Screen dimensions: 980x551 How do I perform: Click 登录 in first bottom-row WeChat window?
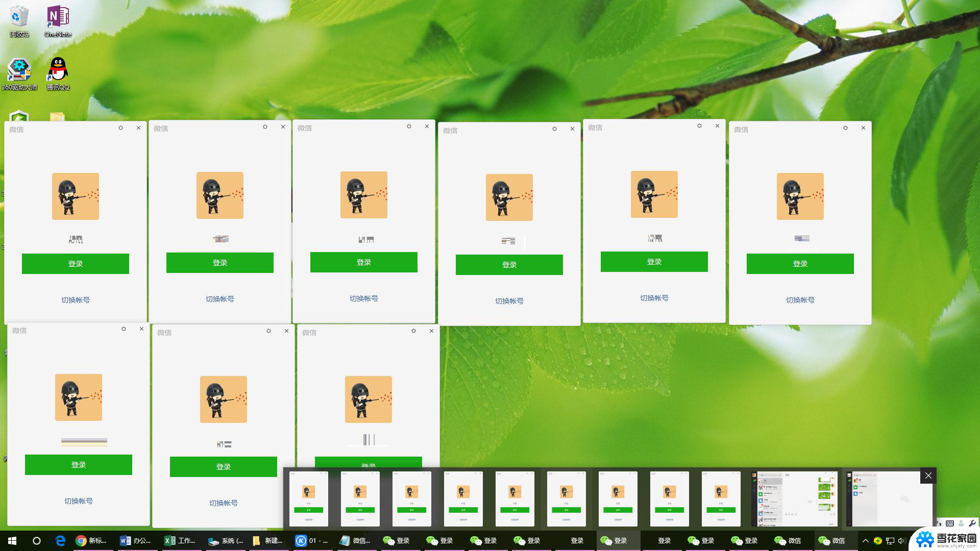coord(79,465)
